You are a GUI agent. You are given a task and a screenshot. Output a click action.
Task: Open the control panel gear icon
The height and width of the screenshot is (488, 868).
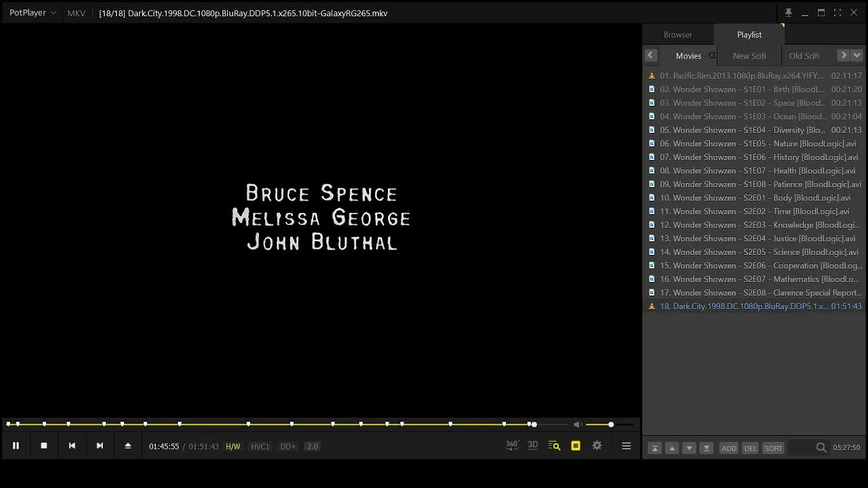tap(597, 446)
